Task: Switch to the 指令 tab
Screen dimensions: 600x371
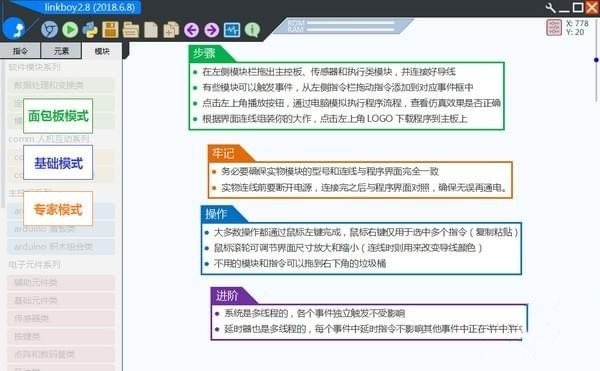Action: (20, 51)
